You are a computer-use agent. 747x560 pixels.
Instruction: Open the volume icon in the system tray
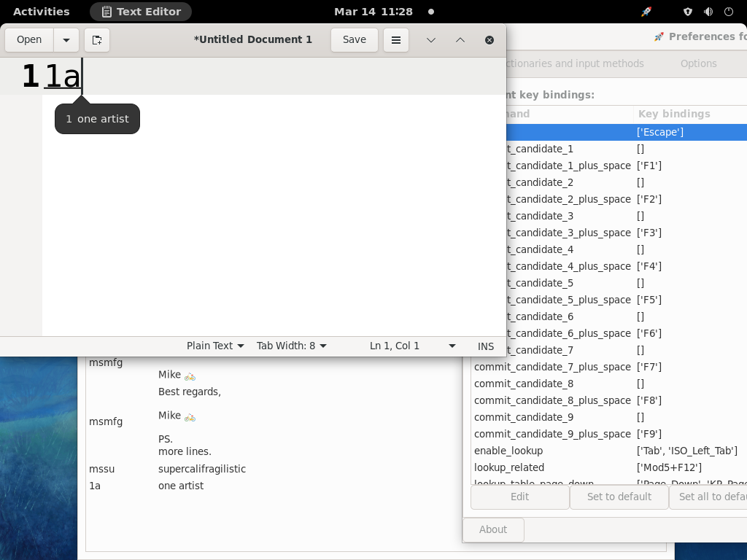coord(707,11)
